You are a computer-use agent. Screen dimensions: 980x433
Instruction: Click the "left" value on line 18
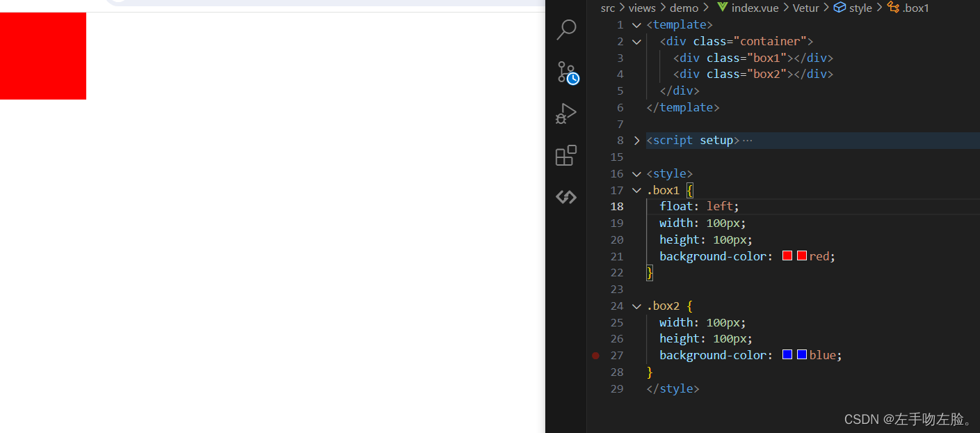click(720, 207)
